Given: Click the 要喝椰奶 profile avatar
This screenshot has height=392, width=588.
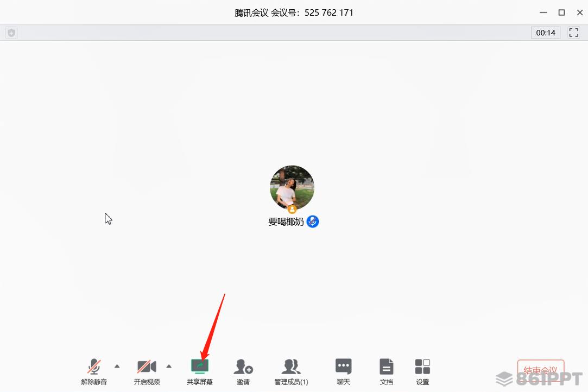Looking at the screenshot, I should pos(292,187).
